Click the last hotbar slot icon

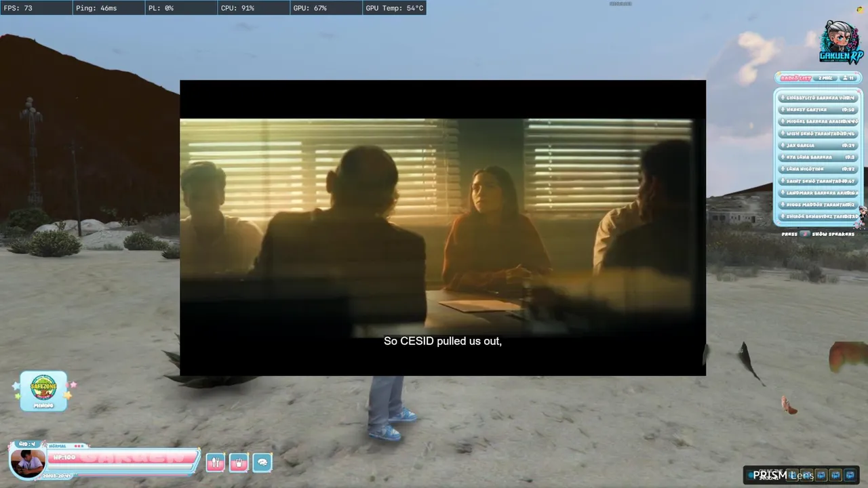[850, 475]
